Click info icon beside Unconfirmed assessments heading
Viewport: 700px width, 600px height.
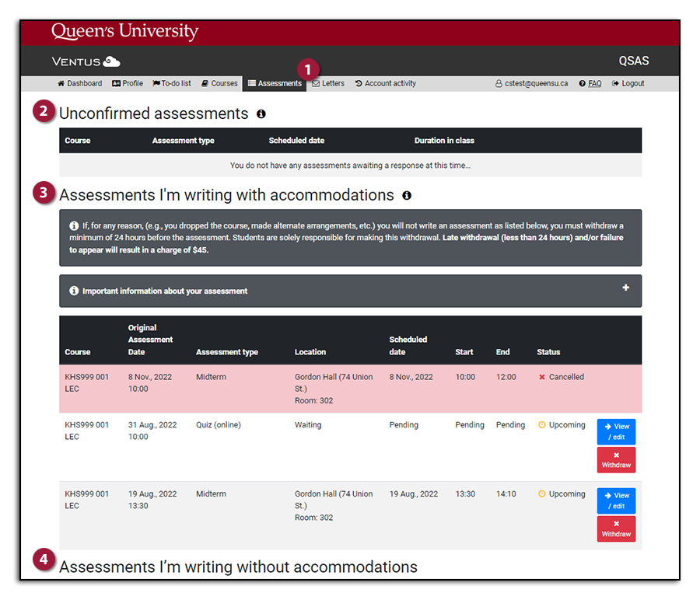tap(261, 114)
